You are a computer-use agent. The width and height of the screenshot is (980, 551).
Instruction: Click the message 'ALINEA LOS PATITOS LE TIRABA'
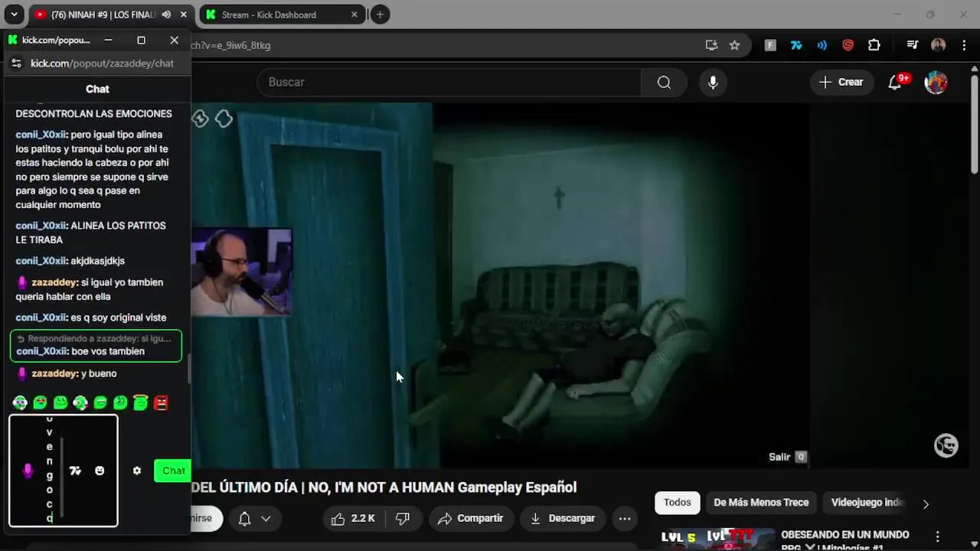click(x=90, y=233)
